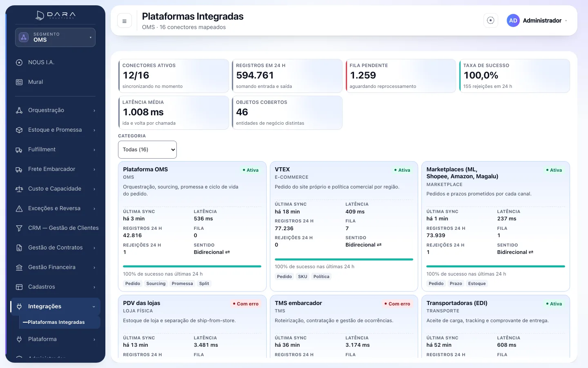This screenshot has width=588, height=368.
Task: Click the Gestão de Contratos document icon
Action: tap(19, 248)
